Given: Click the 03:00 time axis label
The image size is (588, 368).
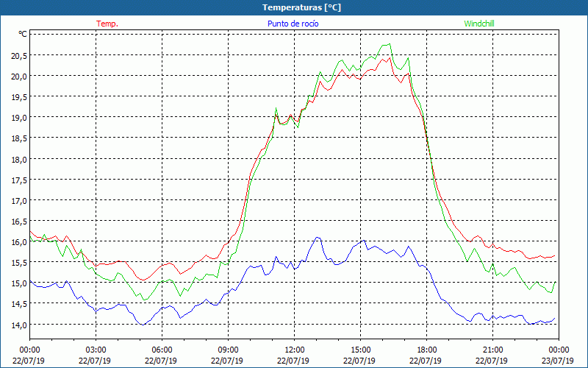Looking at the screenshot, I should tap(96, 350).
